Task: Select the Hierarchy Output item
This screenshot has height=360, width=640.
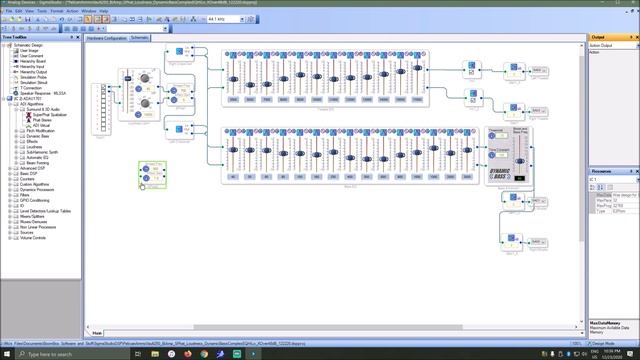Action: (33, 72)
